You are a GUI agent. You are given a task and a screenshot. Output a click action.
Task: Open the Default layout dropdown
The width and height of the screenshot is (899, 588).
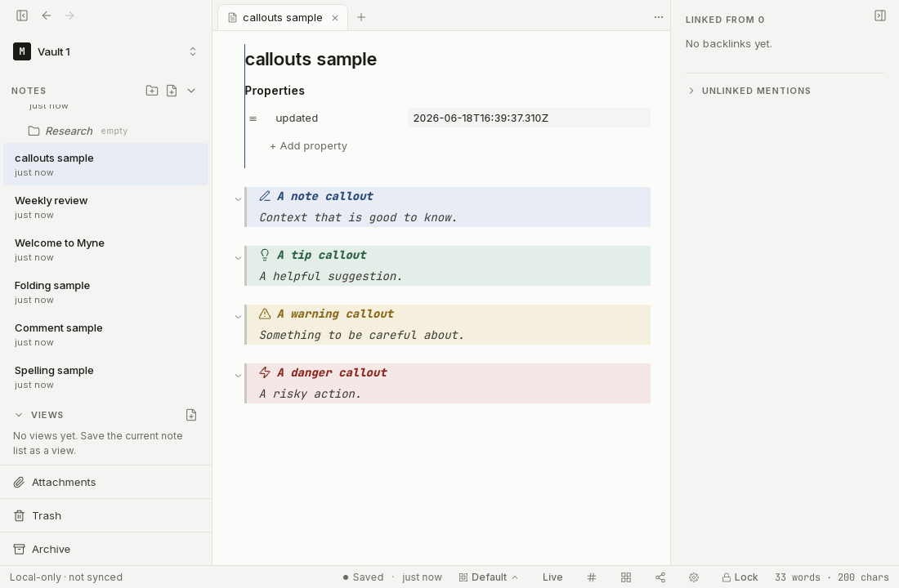pos(489,577)
